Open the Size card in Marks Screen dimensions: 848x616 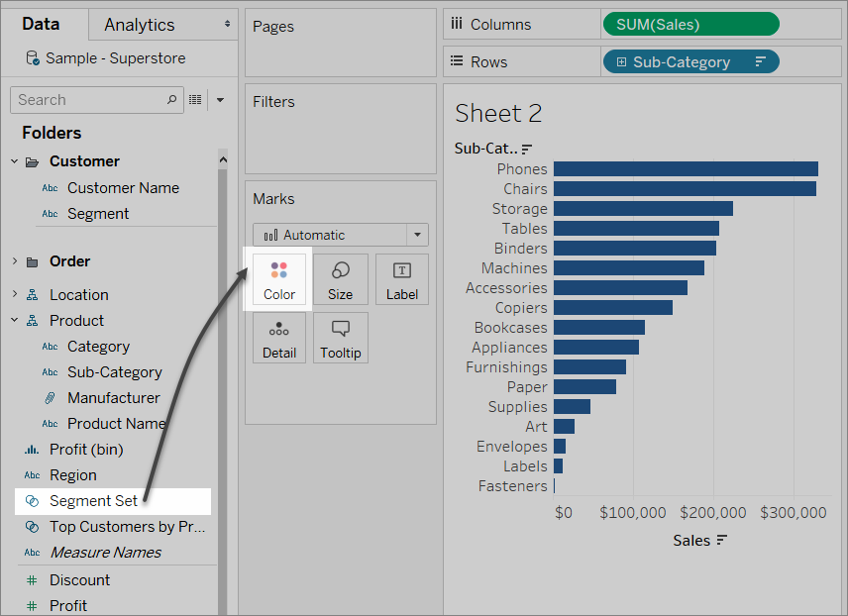340,279
